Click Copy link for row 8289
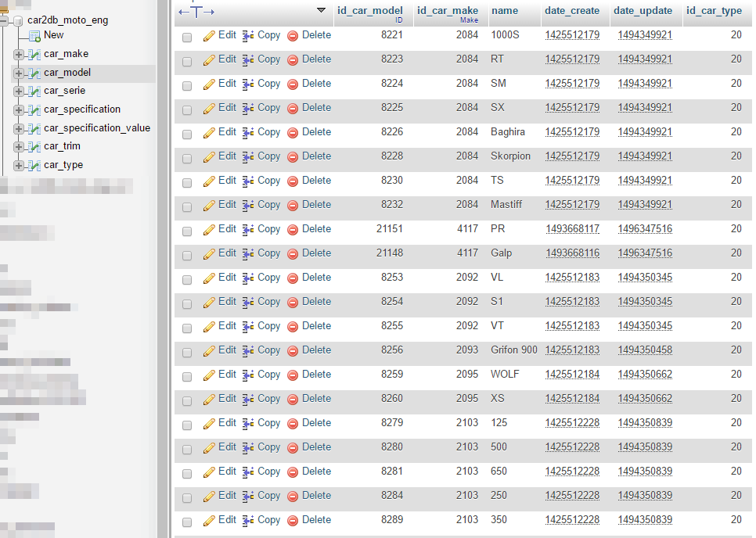Screen dimensions: 756x538 [x=268, y=520]
